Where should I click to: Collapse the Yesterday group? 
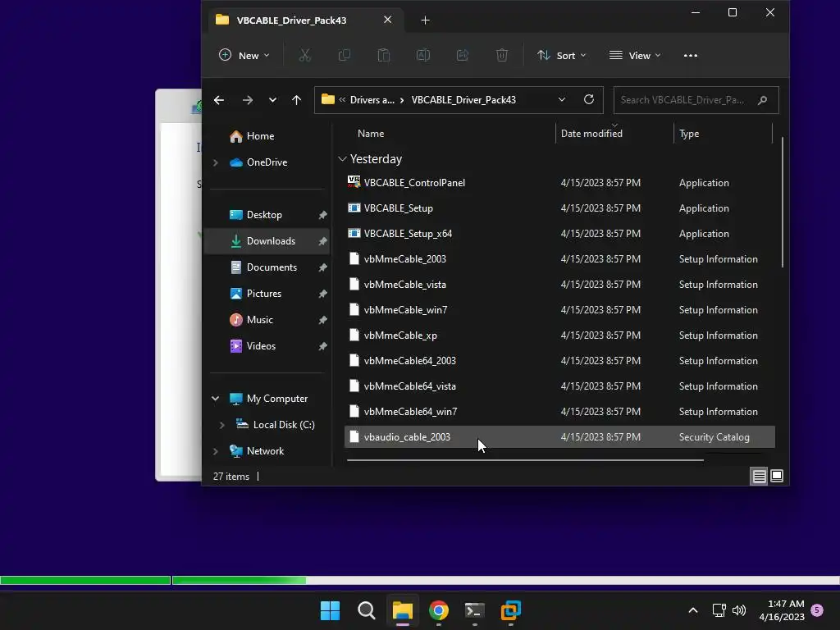point(342,159)
